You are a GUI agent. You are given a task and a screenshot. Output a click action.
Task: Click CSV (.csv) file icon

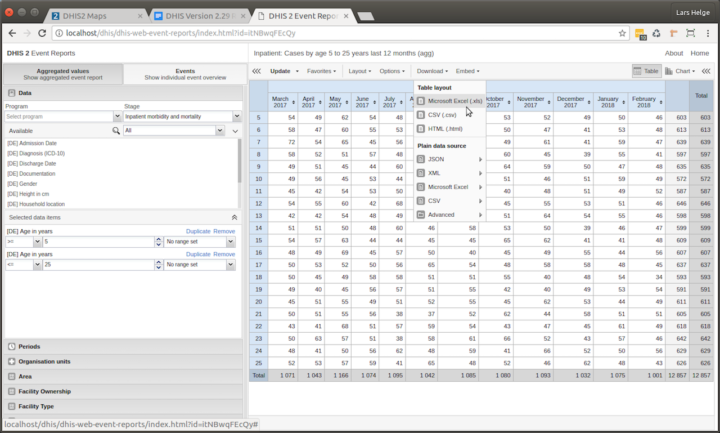pyautogui.click(x=421, y=115)
